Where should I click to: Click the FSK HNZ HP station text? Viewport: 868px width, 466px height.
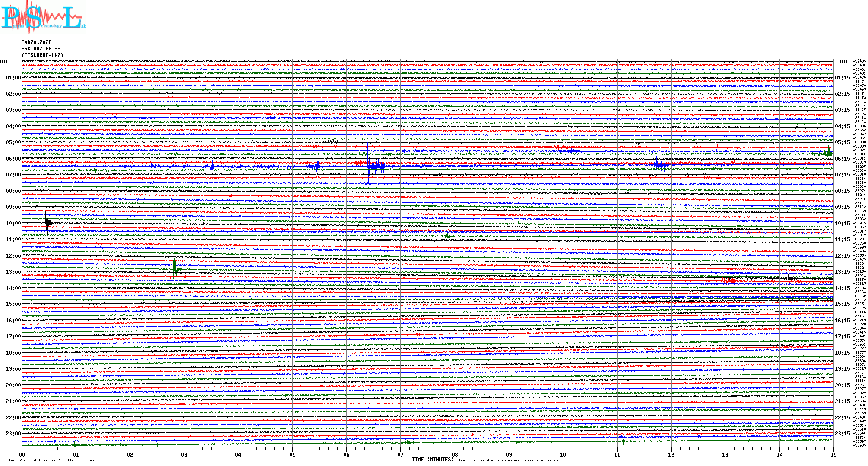click(41, 49)
